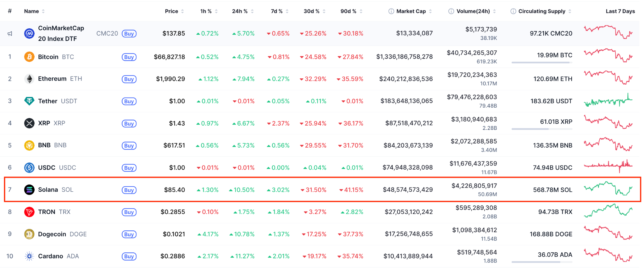Open the USDC 7-day sparkline chart
Viewport: 644px width, 270px height.
(x=608, y=166)
